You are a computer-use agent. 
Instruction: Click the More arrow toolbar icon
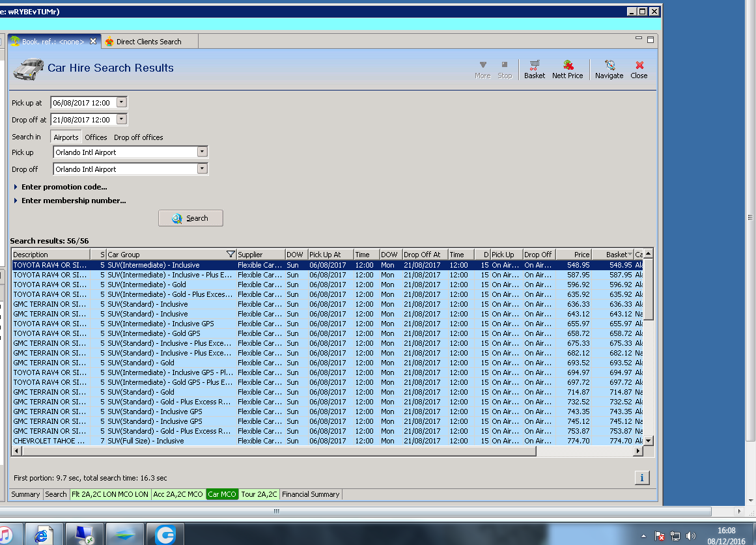tap(483, 70)
